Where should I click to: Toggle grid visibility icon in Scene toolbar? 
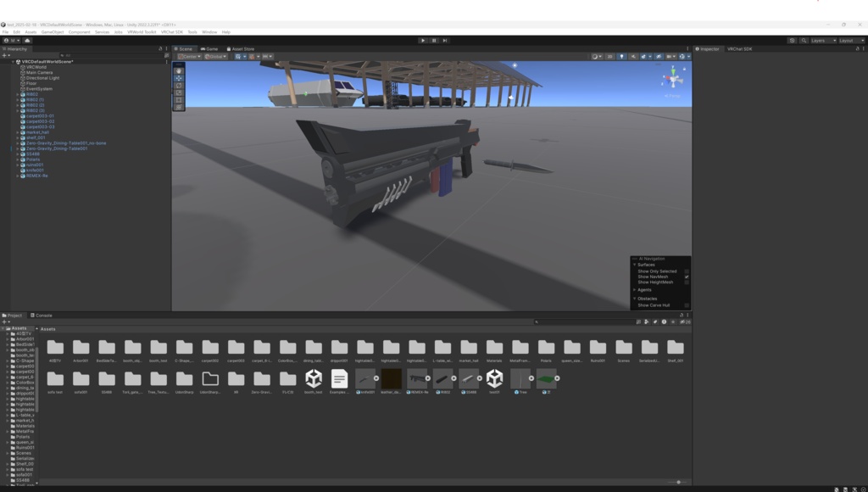[x=240, y=57]
